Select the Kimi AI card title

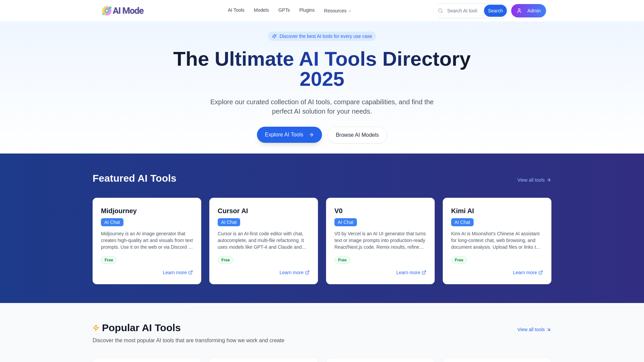point(463,211)
